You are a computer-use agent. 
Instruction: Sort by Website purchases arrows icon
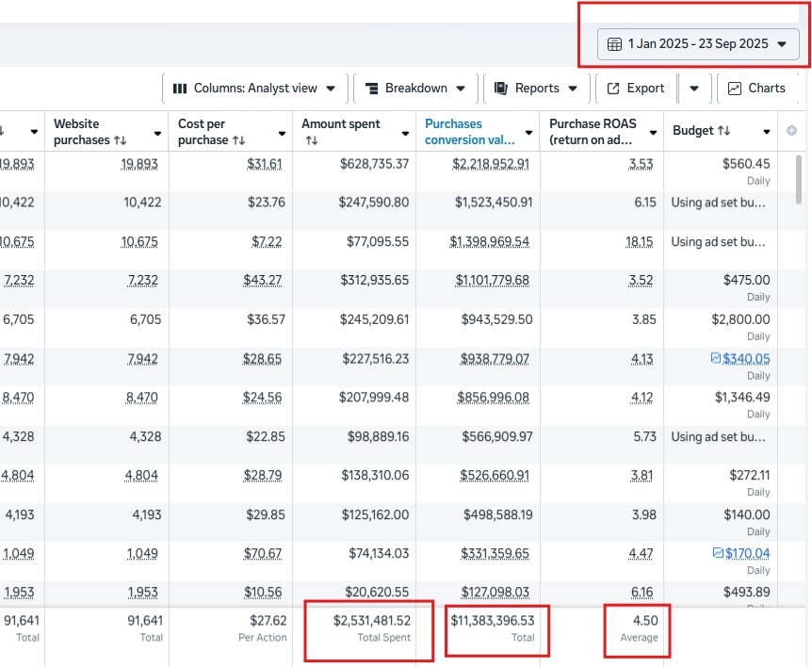pyautogui.click(x=121, y=140)
